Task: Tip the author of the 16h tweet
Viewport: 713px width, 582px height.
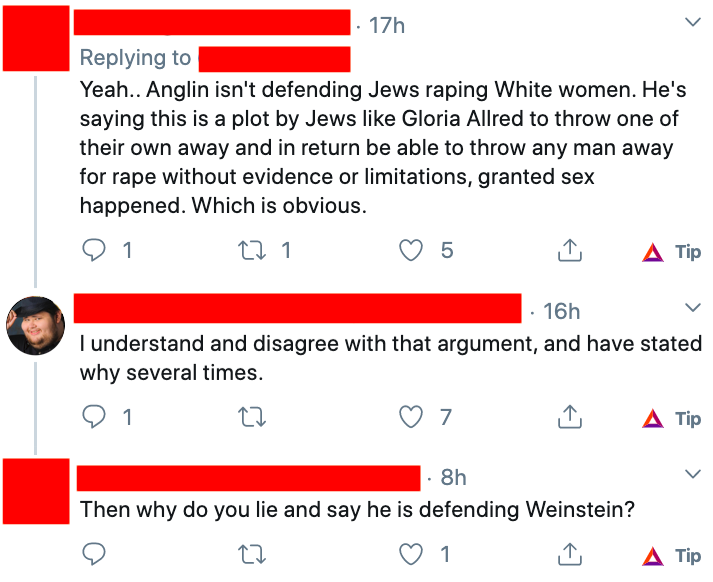Action: pyautogui.click(x=673, y=418)
